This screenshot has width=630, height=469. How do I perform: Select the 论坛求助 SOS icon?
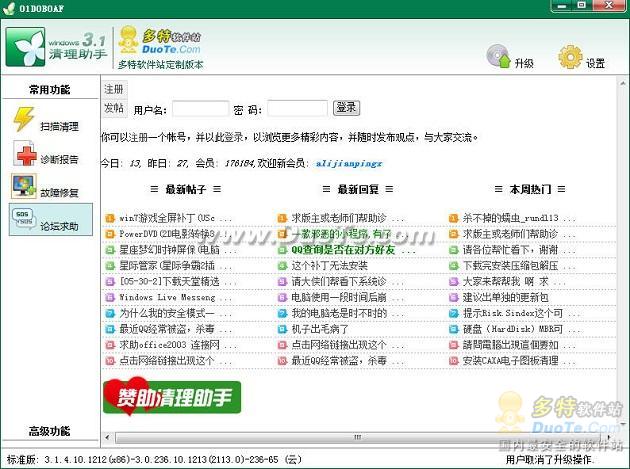(23, 219)
